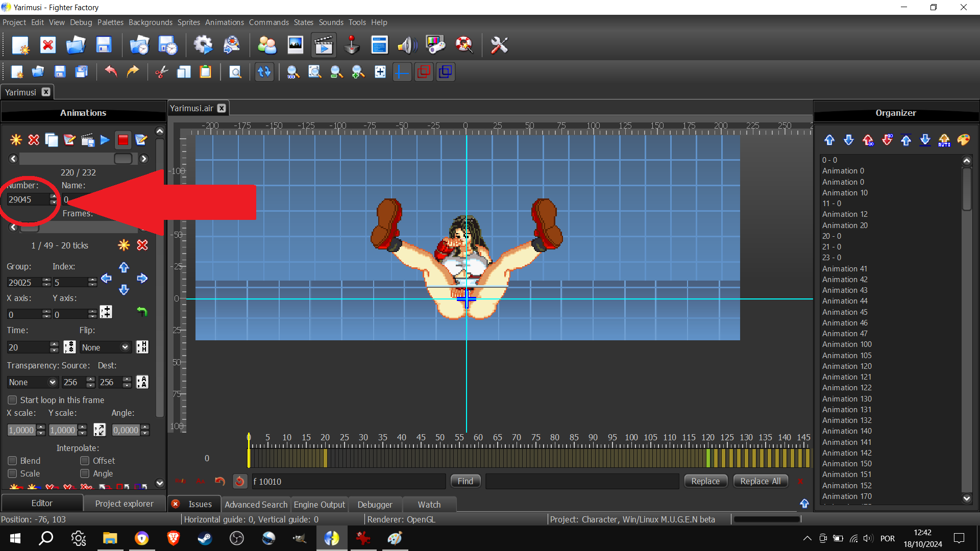
Task: Open the Sounds speaker icon in toolbar
Action: 407,45
